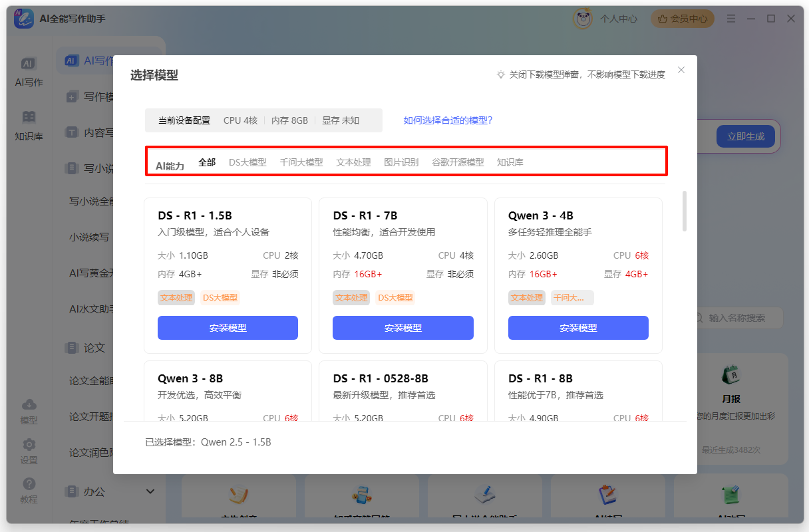
Task: Click the 输入名称搜索 search field
Action: coord(736,318)
